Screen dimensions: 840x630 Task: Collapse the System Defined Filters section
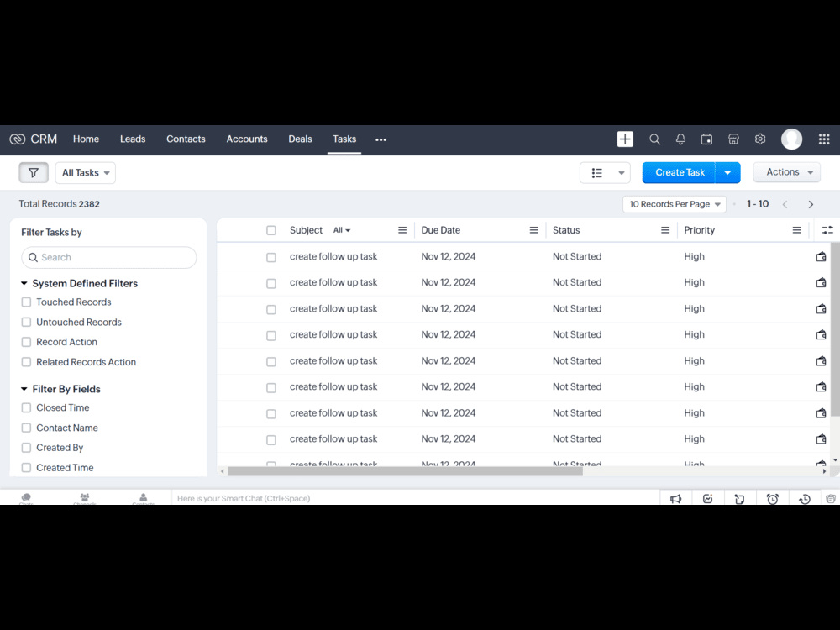pos(24,283)
